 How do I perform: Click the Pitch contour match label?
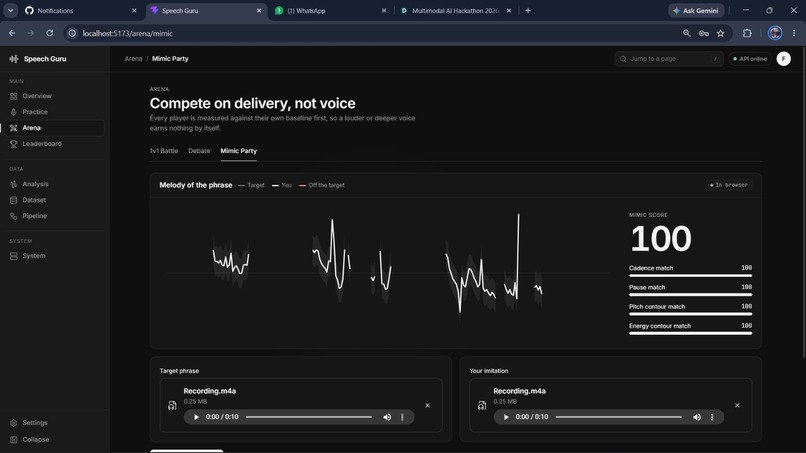point(657,307)
